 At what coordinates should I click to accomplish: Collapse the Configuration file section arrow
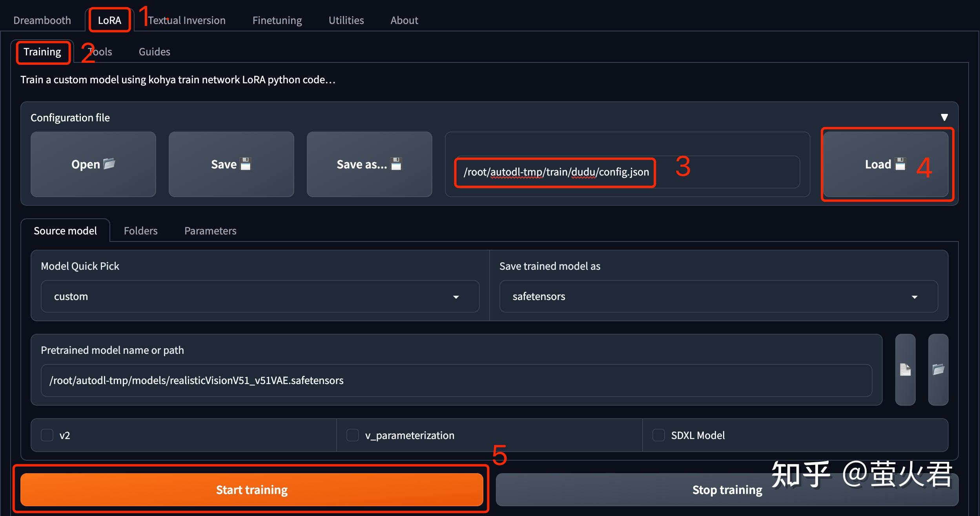[944, 117]
